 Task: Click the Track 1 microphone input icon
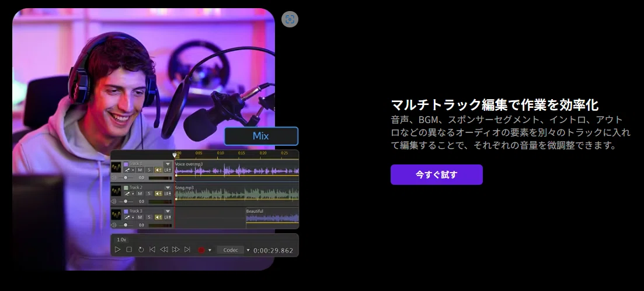click(x=127, y=170)
